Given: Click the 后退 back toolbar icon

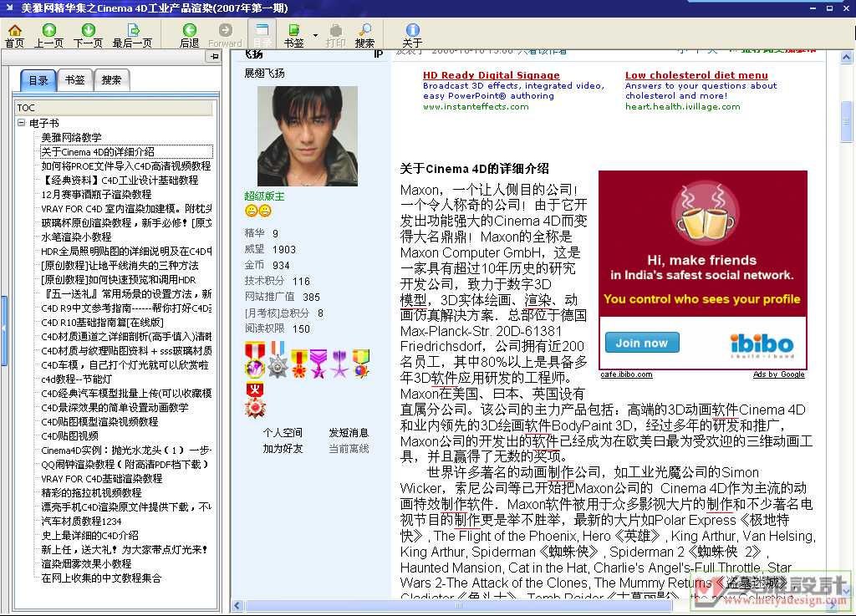Looking at the screenshot, I should (x=190, y=35).
